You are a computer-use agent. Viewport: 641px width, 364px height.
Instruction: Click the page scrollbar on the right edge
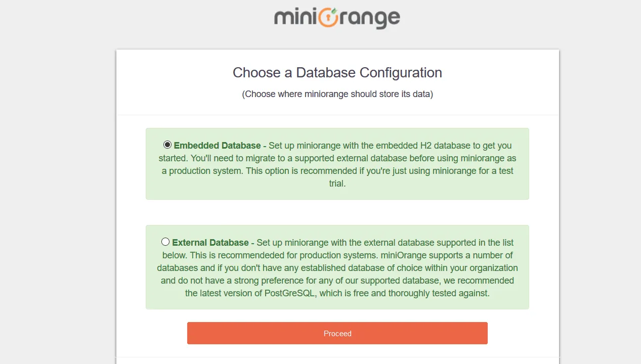tap(637, 182)
